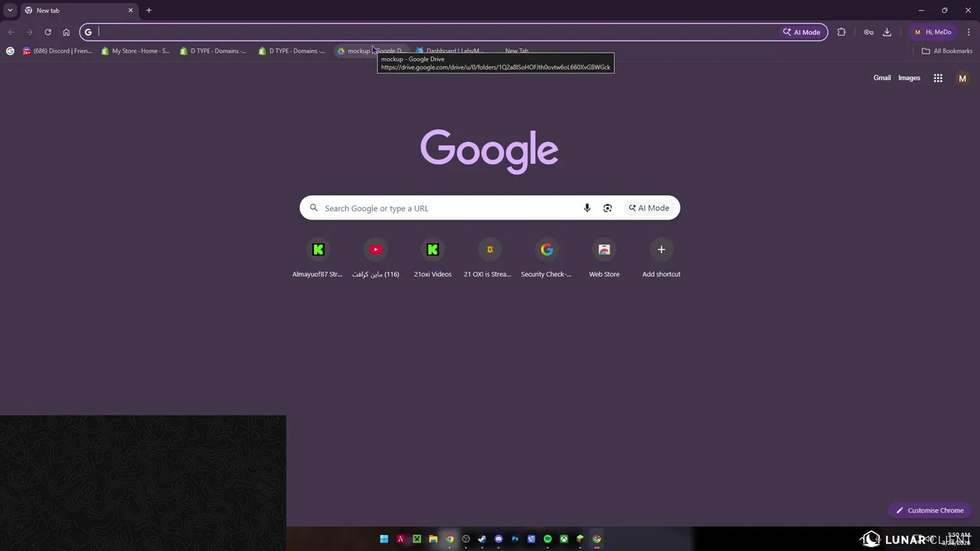Open the 21 OXI is Streaming shortcut
Screen dimensions: 980x551
[x=489, y=259]
